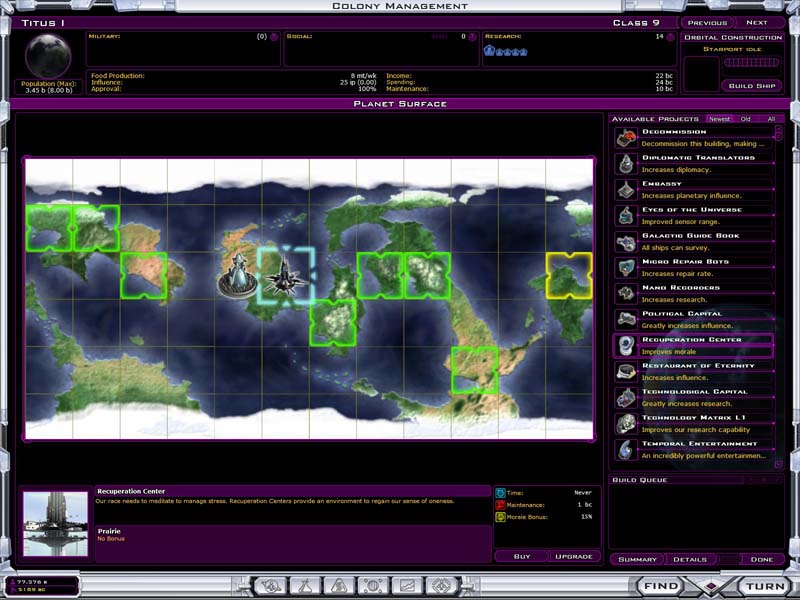
Task: Click the purple diamond between Find and Turn
Action: [711, 587]
